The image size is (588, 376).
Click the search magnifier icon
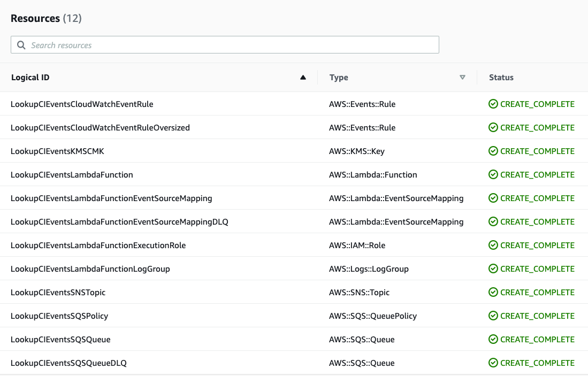click(21, 44)
